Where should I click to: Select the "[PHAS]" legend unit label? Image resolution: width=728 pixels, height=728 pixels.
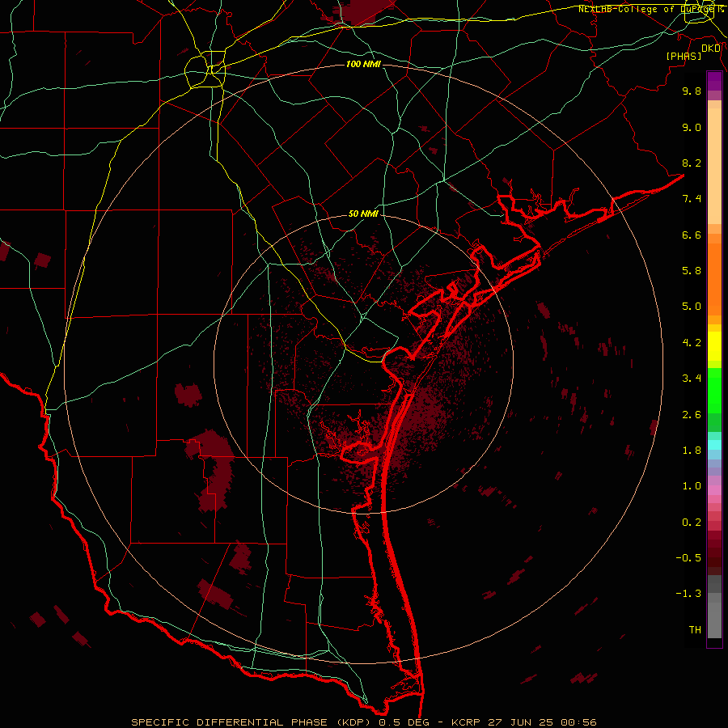(x=684, y=56)
